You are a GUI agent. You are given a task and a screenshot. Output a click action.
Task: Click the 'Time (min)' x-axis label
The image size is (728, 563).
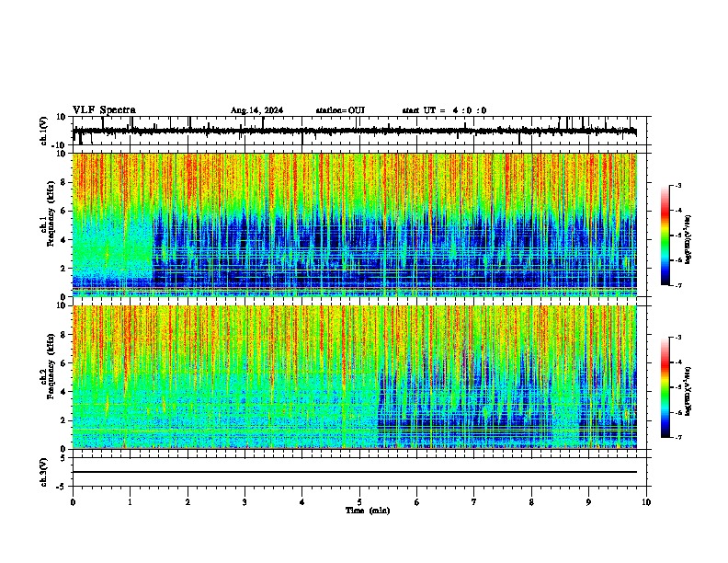pos(368,511)
